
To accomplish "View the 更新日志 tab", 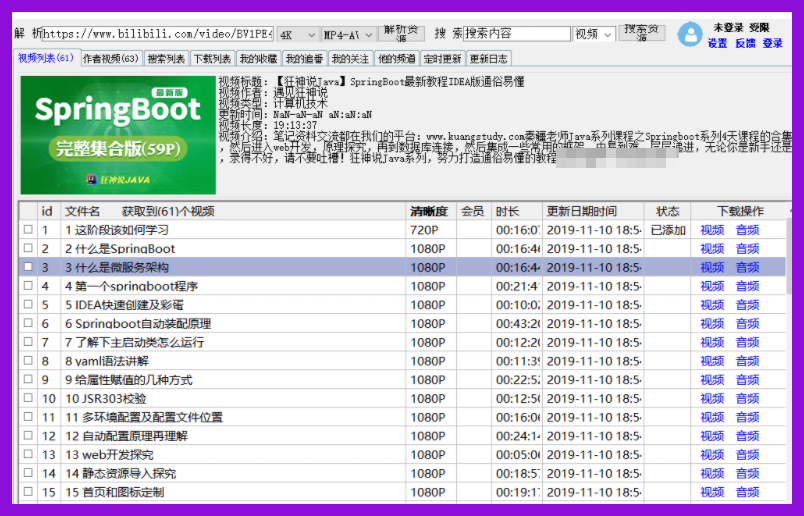I will point(489,58).
